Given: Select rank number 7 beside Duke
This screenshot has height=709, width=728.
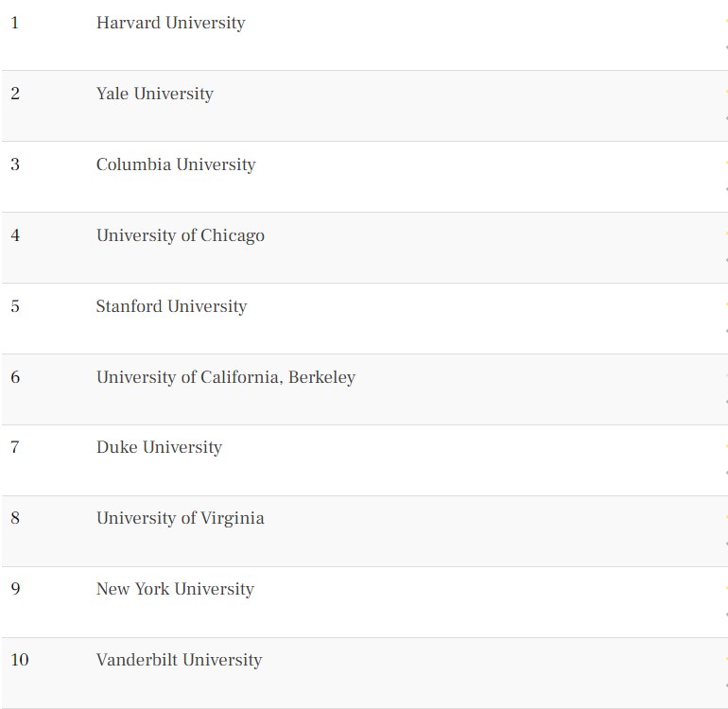Looking at the screenshot, I should pos(15,447).
